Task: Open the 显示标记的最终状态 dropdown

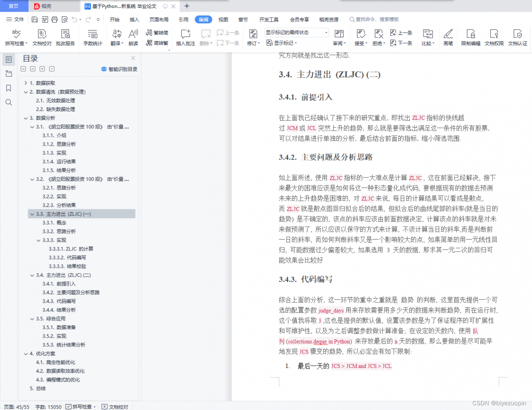Action: point(326,32)
